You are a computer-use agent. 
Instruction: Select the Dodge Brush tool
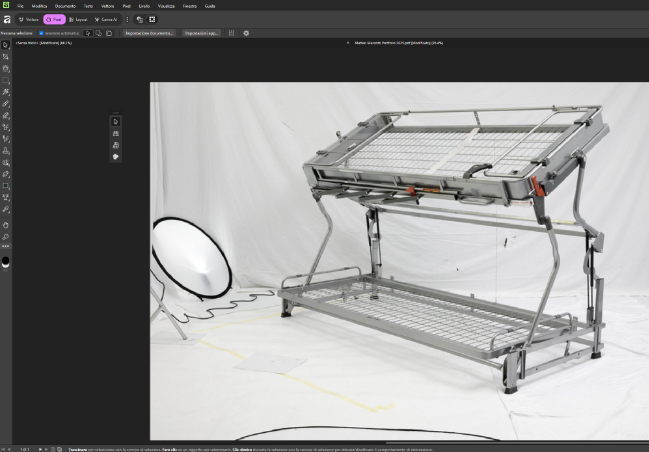tap(5, 127)
